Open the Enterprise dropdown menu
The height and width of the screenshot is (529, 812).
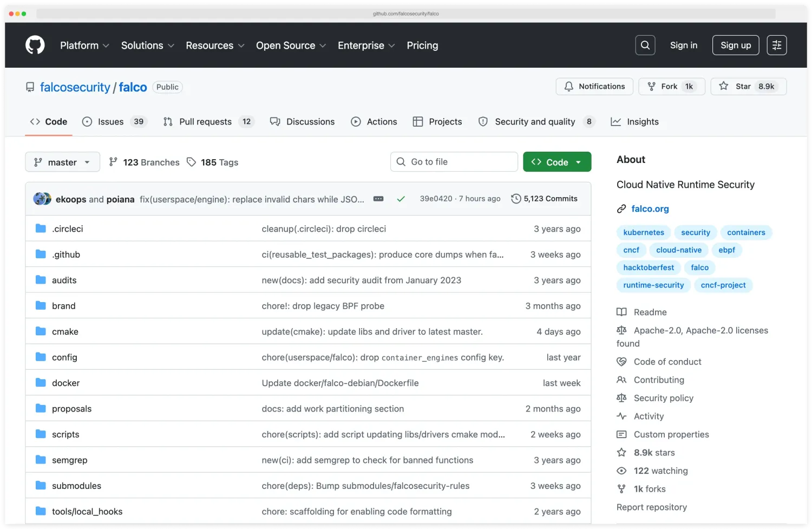point(366,45)
